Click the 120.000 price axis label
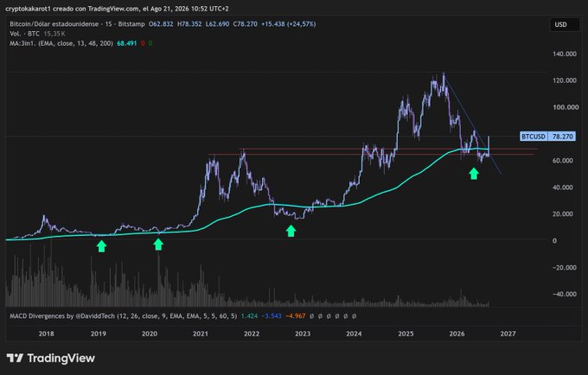588x375 pixels. (x=565, y=80)
